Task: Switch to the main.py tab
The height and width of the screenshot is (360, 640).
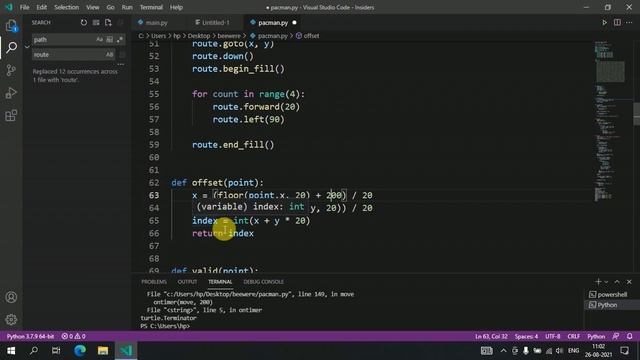Action: [158, 22]
